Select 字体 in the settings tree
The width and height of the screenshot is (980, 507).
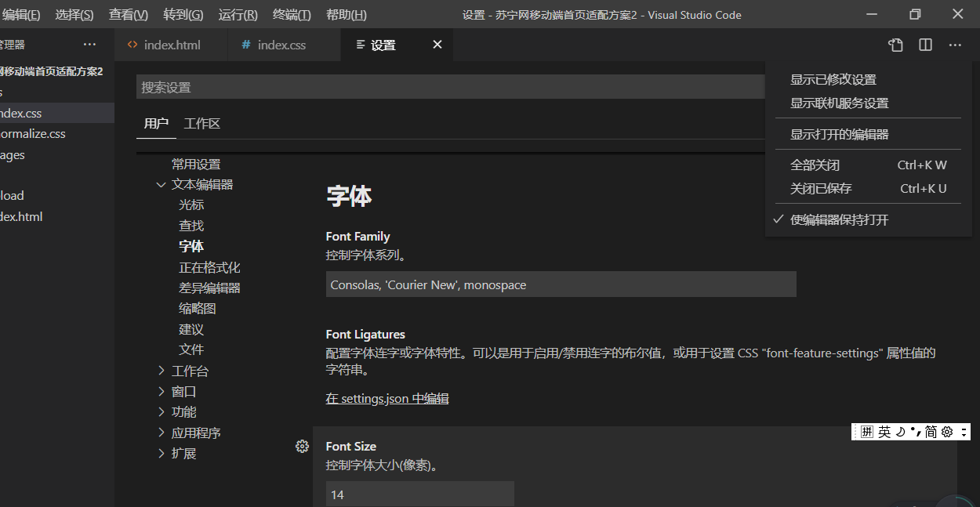click(x=191, y=246)
